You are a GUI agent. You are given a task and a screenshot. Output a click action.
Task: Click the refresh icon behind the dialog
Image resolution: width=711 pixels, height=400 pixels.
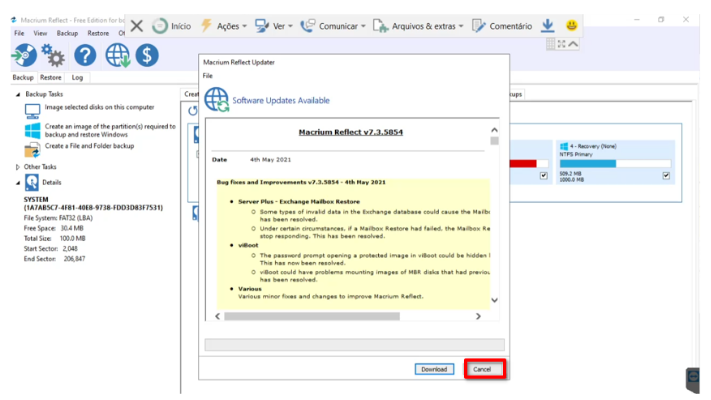193,111
